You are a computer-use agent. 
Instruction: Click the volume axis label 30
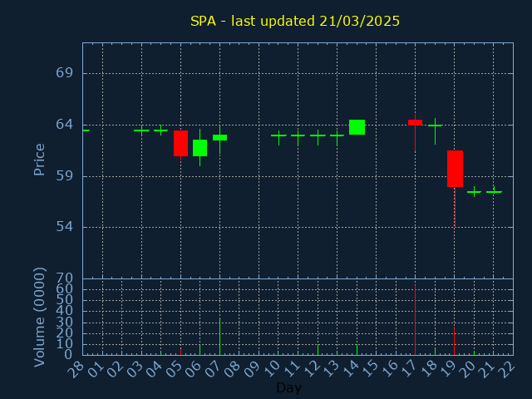[65, 322]
